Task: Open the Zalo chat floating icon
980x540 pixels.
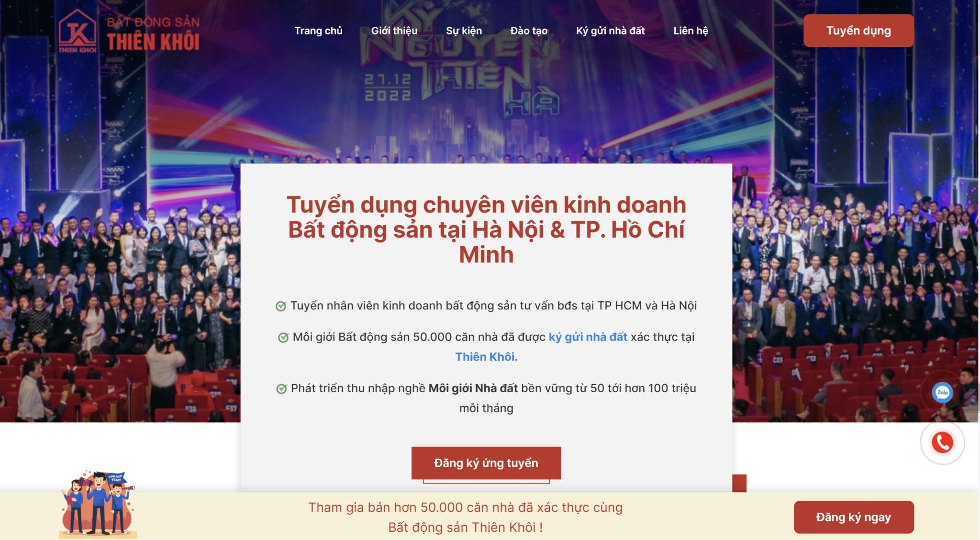Action: click(942, 393)
